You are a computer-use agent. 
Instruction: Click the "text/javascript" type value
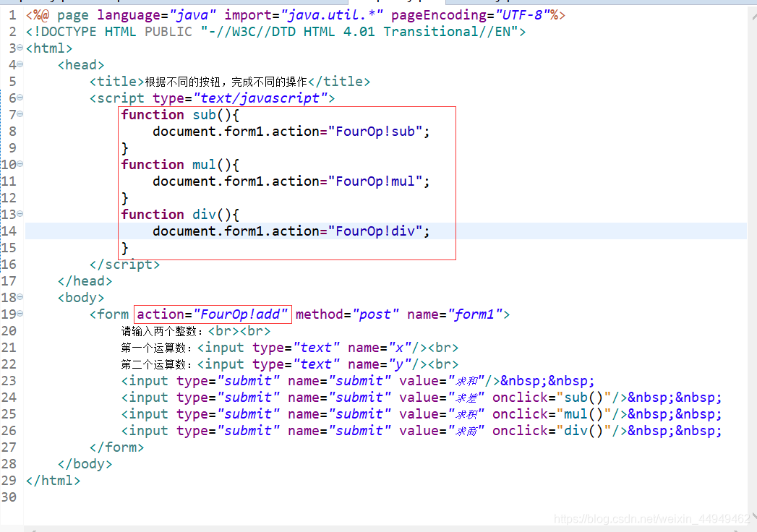[260, 98]
